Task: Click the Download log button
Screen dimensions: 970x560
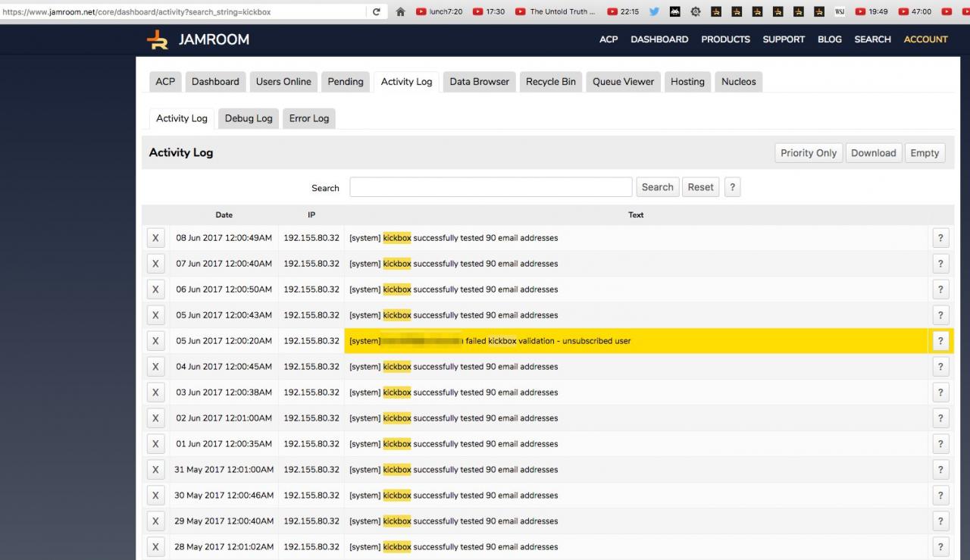Action: [873, 153]
